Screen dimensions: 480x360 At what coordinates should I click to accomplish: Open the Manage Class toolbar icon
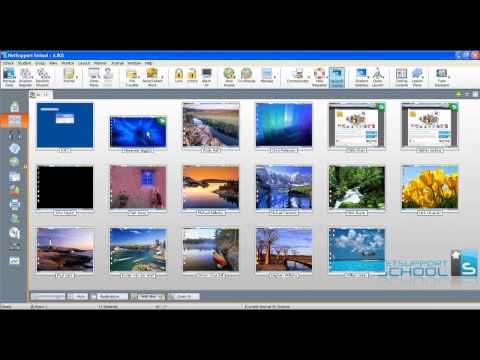click(9, 77)
